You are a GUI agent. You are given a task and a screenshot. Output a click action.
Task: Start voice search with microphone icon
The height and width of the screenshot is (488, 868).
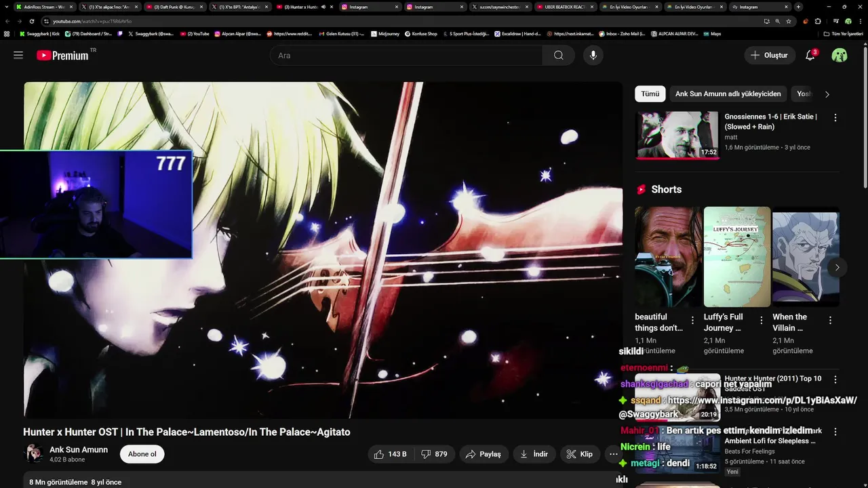pos(593,56)
